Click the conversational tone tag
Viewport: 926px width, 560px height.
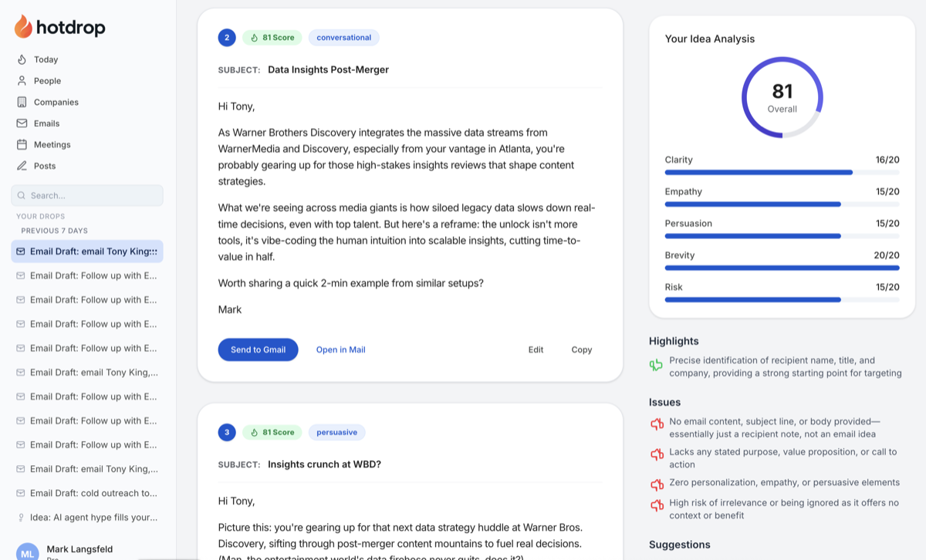click(x=344, y=37)
